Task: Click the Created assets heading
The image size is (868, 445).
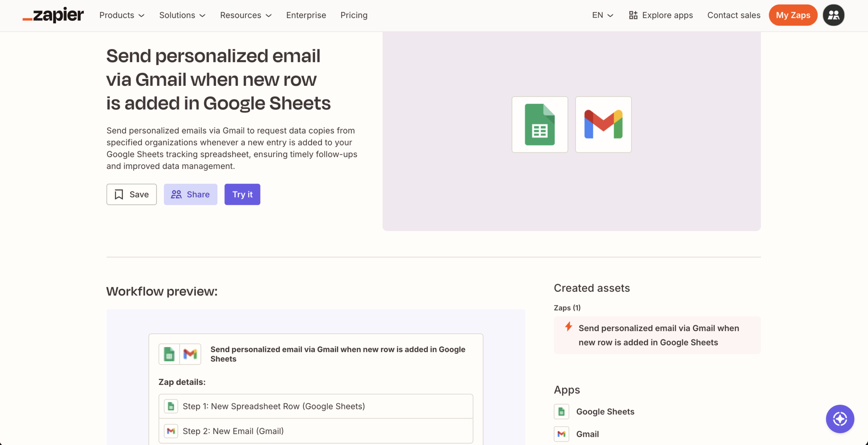Action: 592,288
